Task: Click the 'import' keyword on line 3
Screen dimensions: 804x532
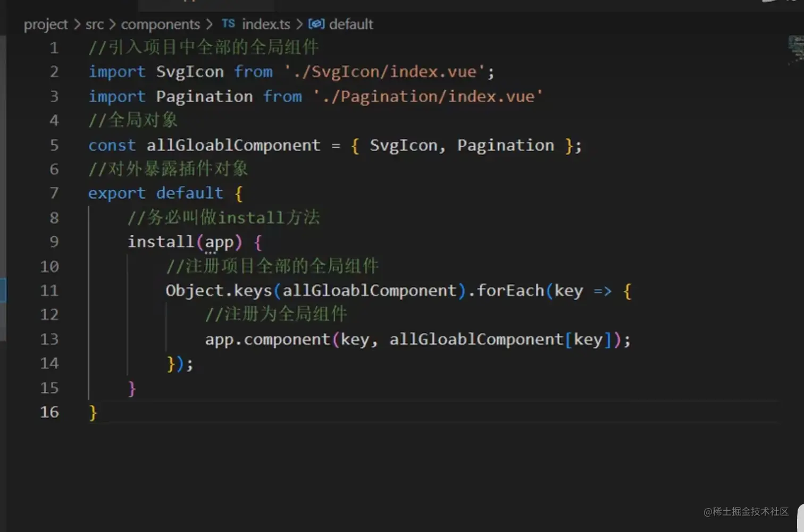Action: coord(117,96)
